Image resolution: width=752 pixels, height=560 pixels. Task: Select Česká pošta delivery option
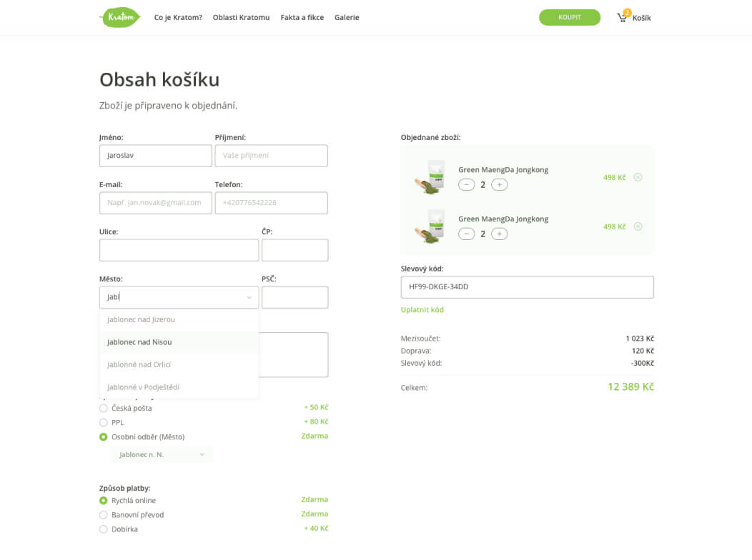pos(104,408)
